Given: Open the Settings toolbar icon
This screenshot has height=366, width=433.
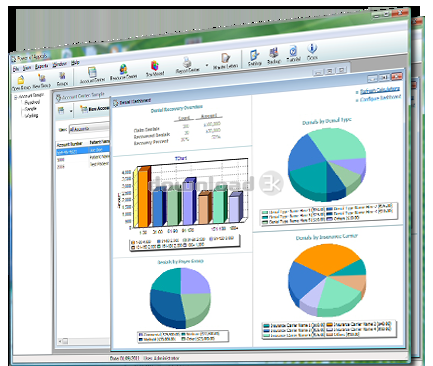Looking at the screenshot, I should pos(254,57).
